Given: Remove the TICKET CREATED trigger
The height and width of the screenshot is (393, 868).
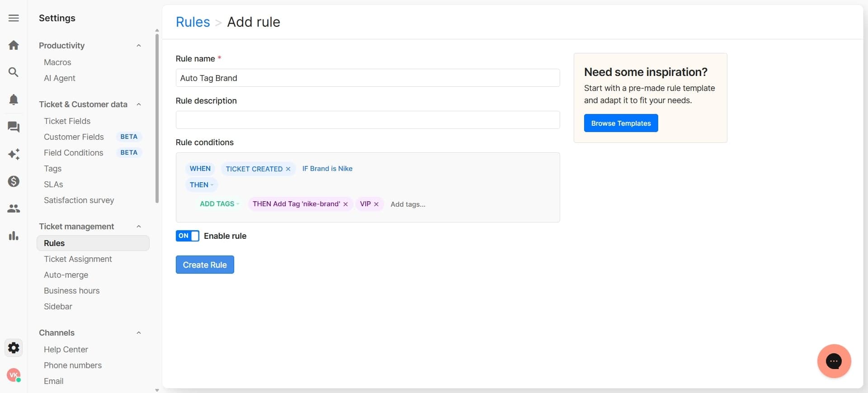Looking at the screenshot, I should pyautogui.click(x=288, y=169).
